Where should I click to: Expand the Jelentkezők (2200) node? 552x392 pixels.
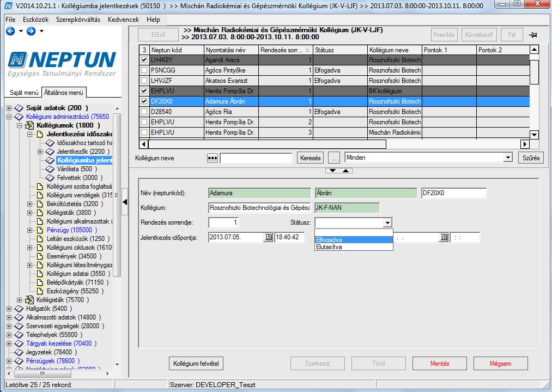(x=40, y=152)
